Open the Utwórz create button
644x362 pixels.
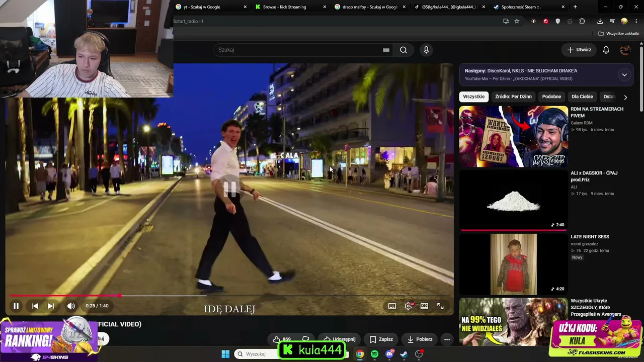(x=579, y=50)
